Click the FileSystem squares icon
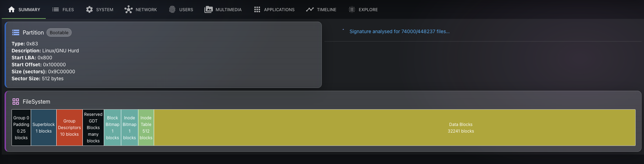 pos(16,102)
